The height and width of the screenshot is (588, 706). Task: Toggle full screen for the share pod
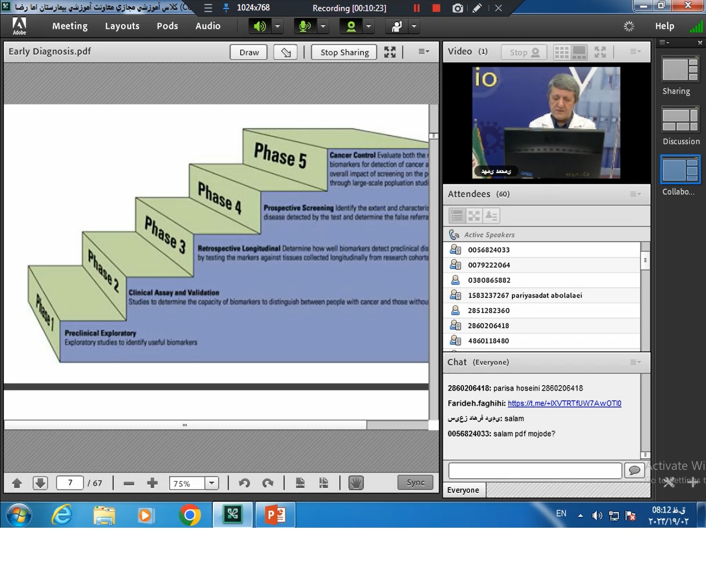click(x=390, y=52)
